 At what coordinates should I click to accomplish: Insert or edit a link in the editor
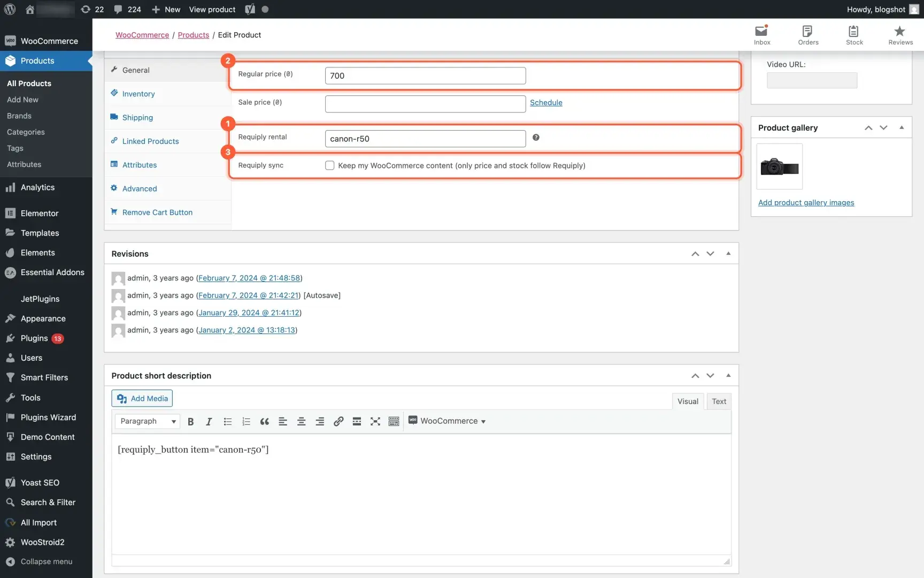click(338, 421)
